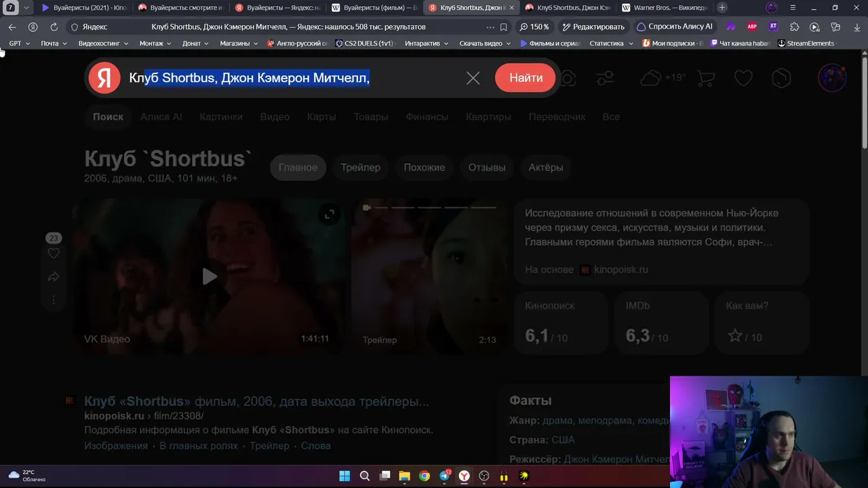Open the weather widget showing +19°
This screenshot has width=868, height=488.
point(663,78)
